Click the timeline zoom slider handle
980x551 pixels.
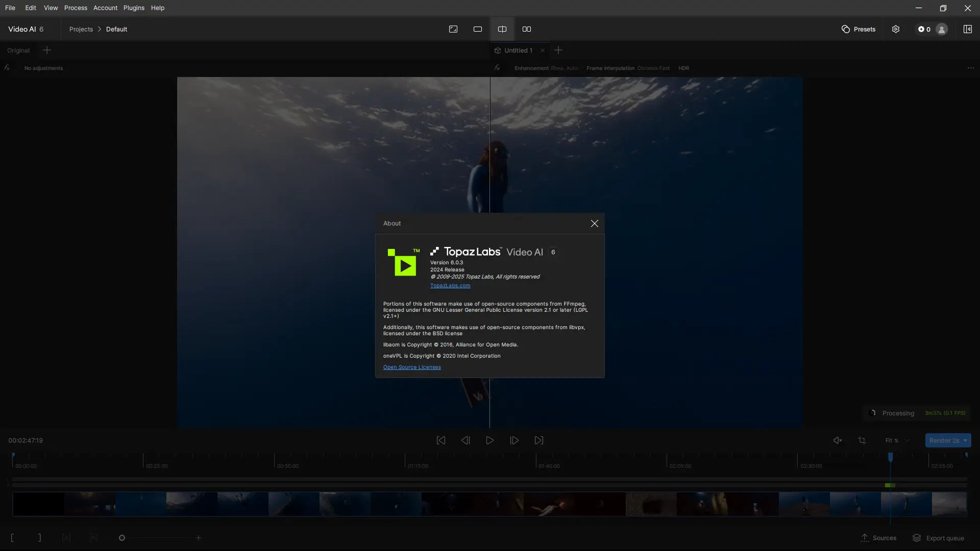click(122, 538)
